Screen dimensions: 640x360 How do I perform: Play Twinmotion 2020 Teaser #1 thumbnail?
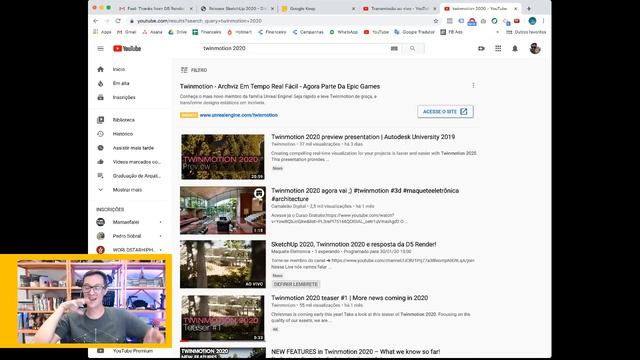pyautogui.click(x=223, y=318)
